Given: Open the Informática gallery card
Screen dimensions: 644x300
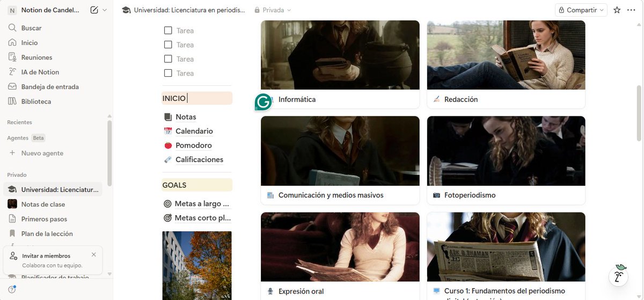Looking at the screenshot, I should click(x=340, y=64).
